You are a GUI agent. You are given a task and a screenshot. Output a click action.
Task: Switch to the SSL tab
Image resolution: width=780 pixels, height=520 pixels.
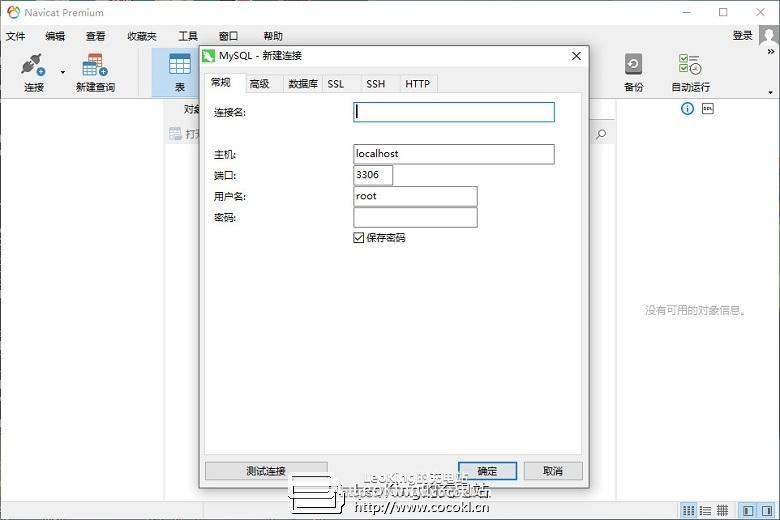tap(341, 84)
